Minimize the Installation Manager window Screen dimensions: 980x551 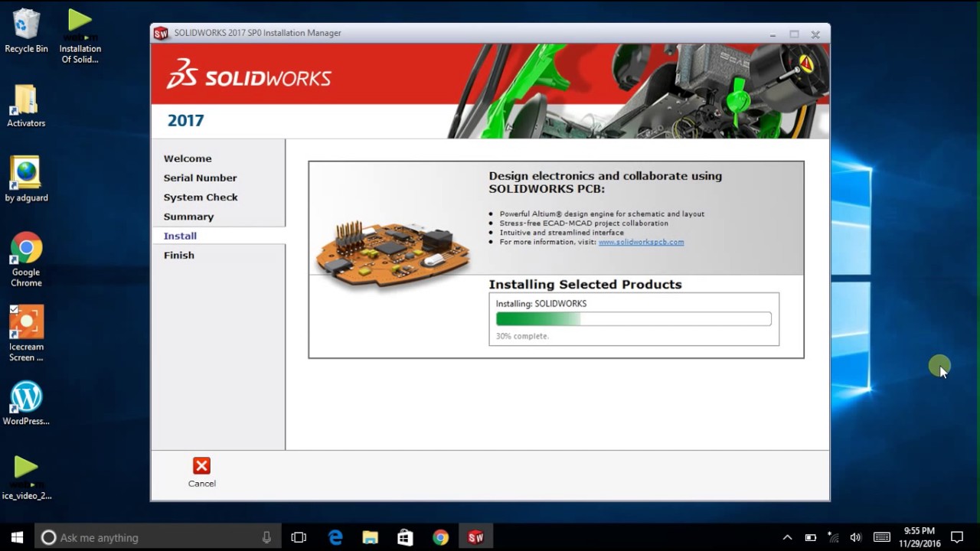(x=773, y=34)
